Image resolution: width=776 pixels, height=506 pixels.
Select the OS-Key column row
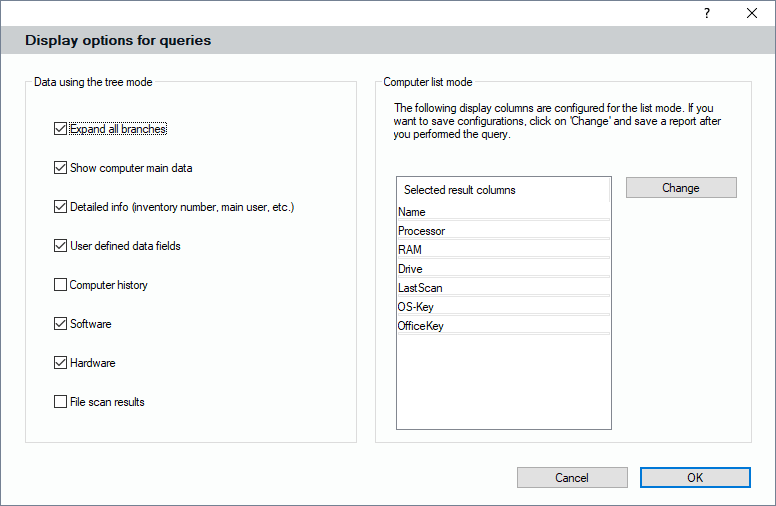click(503, 306)
